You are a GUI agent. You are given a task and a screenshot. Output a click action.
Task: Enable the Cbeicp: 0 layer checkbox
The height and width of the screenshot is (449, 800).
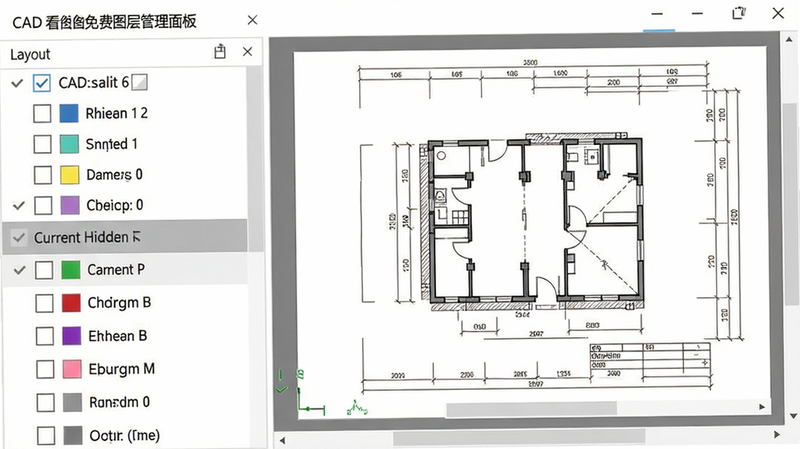(x=43, y=206)
